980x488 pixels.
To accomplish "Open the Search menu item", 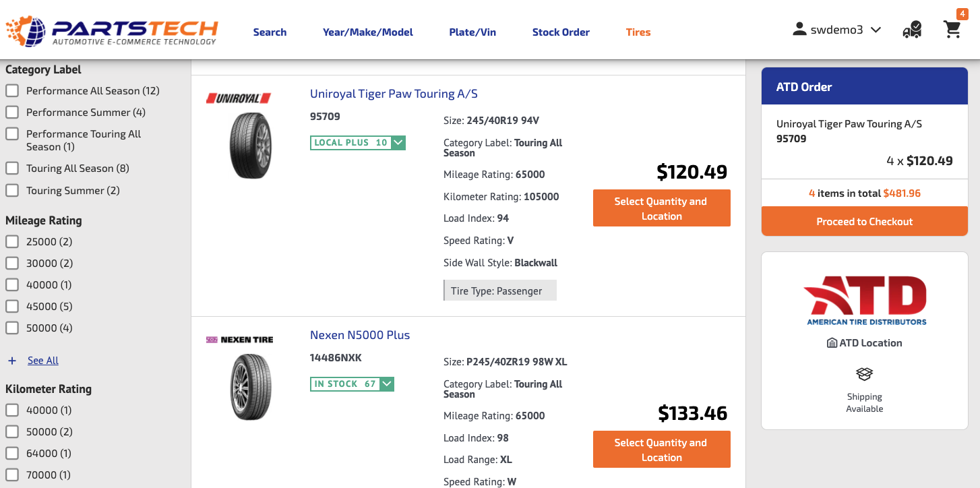I will click(270, 32).
